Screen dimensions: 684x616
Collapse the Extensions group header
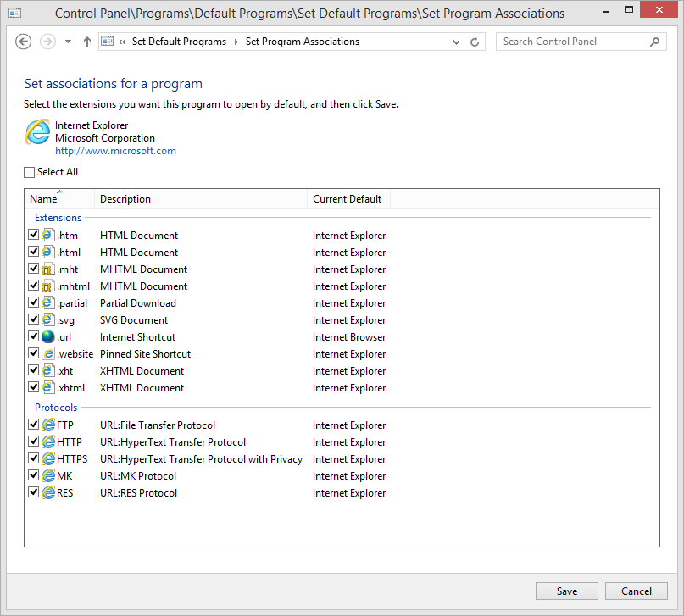coord(58,218)
